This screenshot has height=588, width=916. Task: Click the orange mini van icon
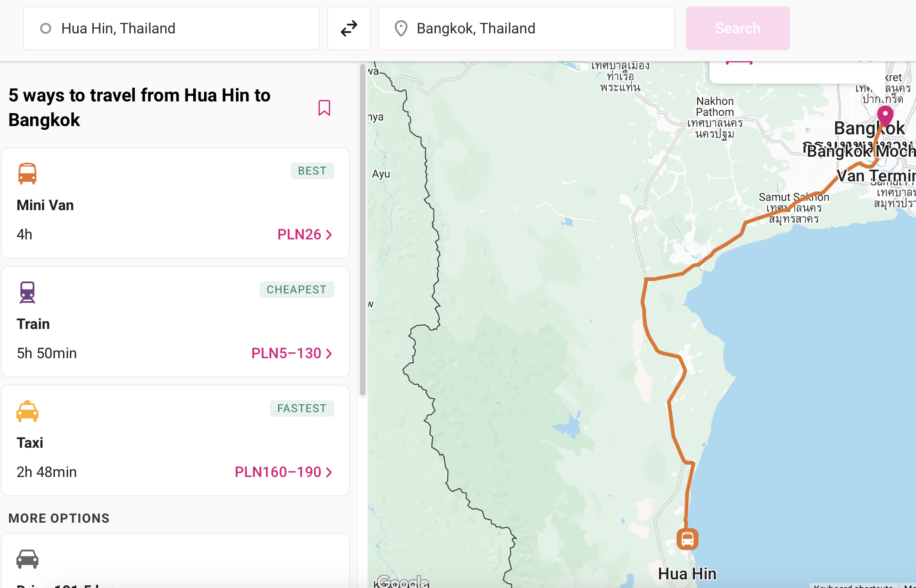[x=27, y=174]
